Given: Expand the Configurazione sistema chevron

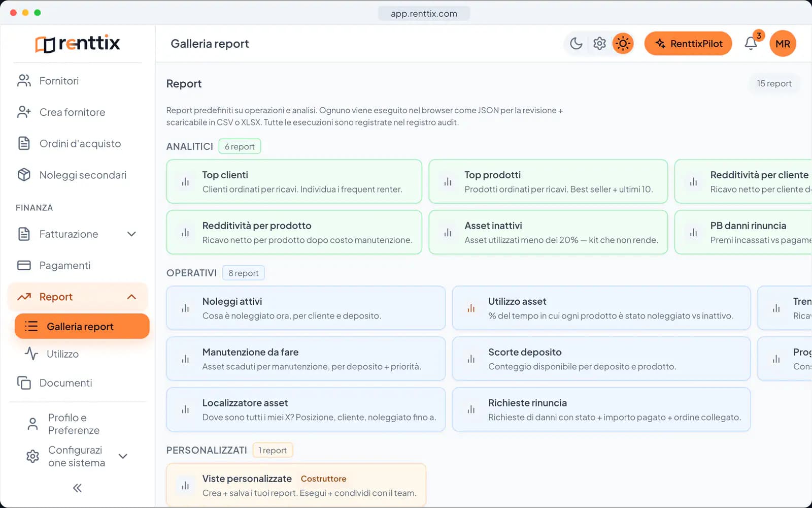Looking at the screenshot, I should 123,456.
